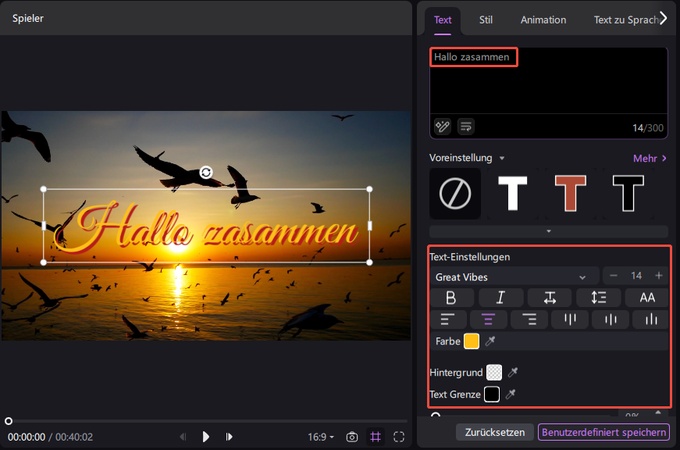Align the text left
680x450 pixels.
pyautogui.click(x=448, y=320)
